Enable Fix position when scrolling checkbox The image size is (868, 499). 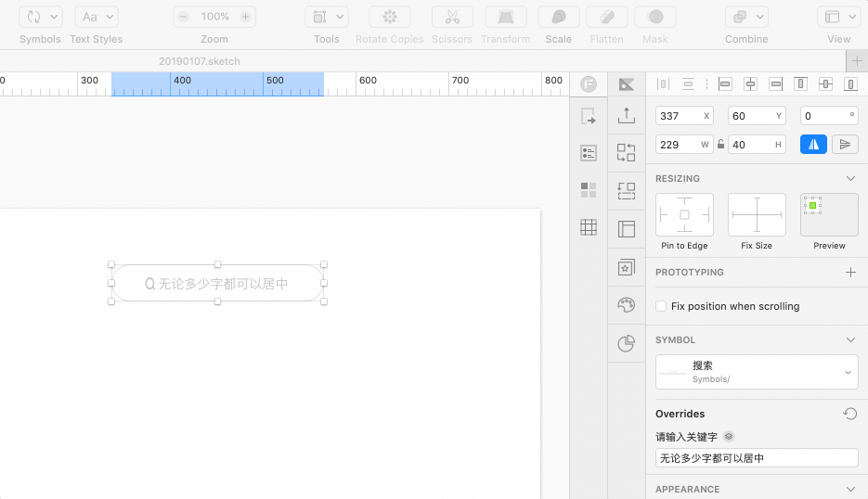[661, 306]
